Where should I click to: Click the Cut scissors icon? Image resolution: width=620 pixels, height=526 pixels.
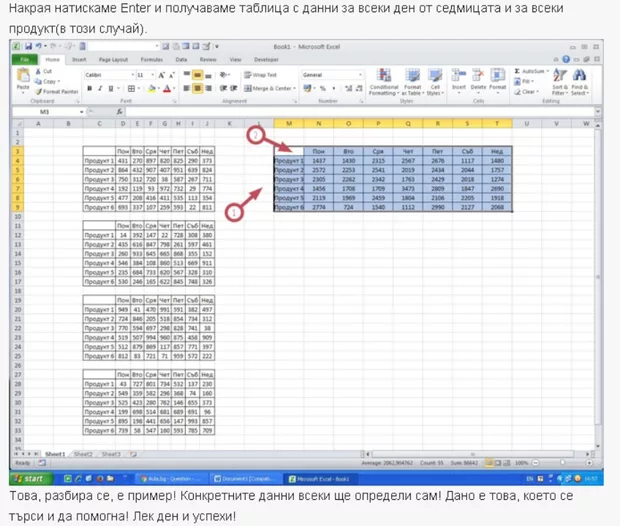[x=38, y=72]
